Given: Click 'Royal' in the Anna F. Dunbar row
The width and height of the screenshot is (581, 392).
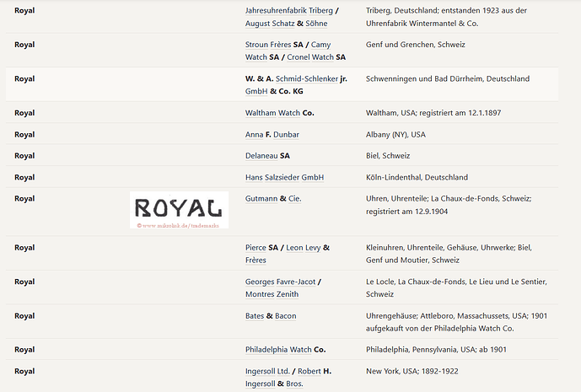Looking at the screenshot, I should (x=24, y=135).
